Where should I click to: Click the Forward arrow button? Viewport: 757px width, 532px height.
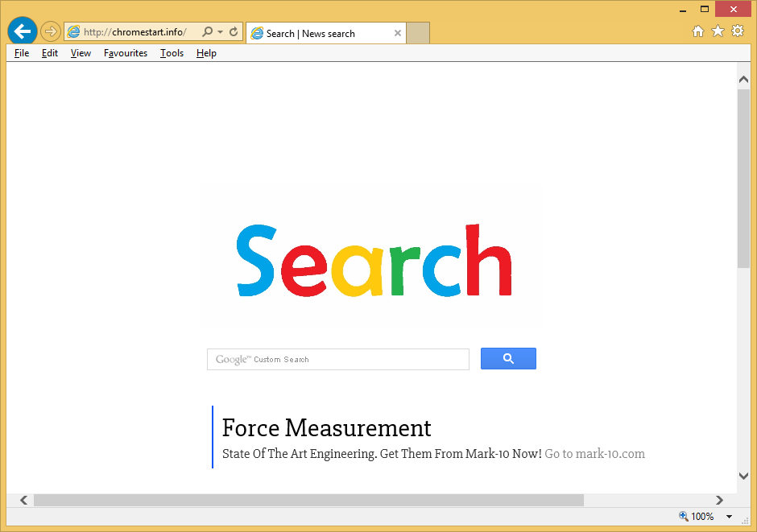point(50,32)
